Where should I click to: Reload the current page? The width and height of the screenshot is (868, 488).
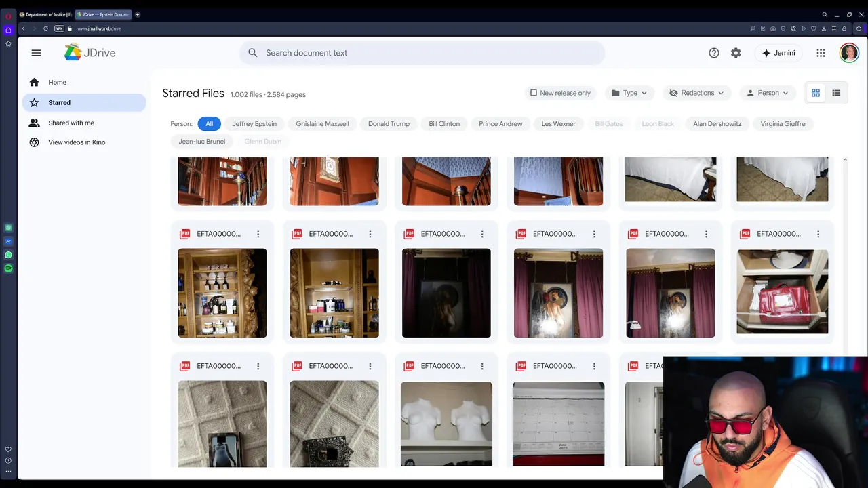point(45,28)
